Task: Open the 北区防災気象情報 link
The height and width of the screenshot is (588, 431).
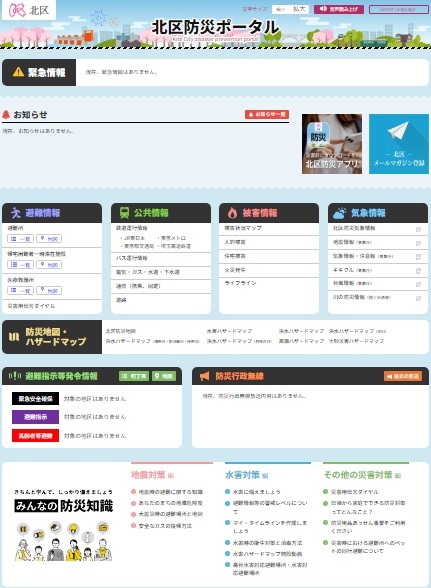Action: [x=354, y=228]
